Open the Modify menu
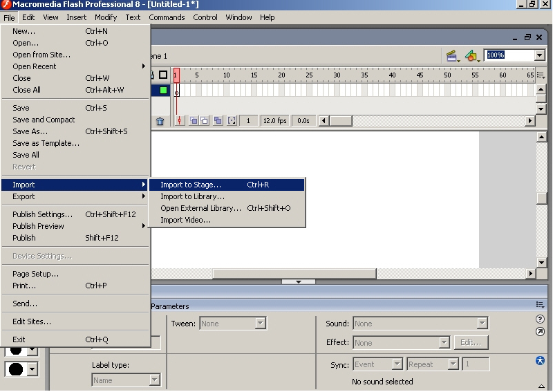Screen dimensions: 553x392 click(x=106, y=17)
